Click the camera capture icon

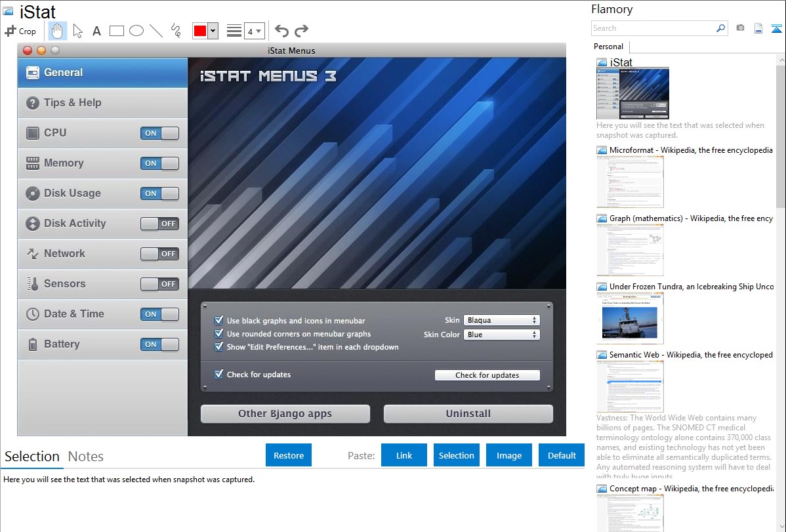click(x=740, y=28)
